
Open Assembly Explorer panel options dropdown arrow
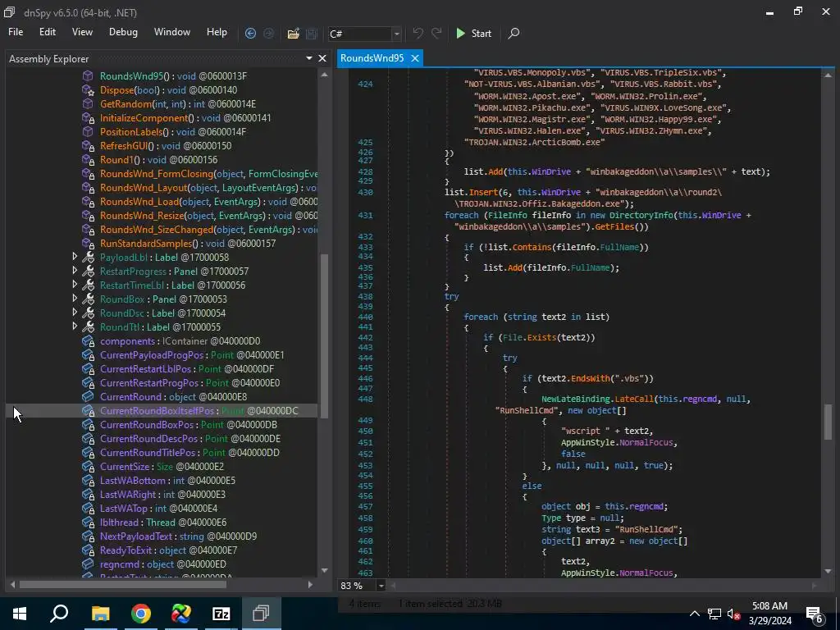[309, 58]
